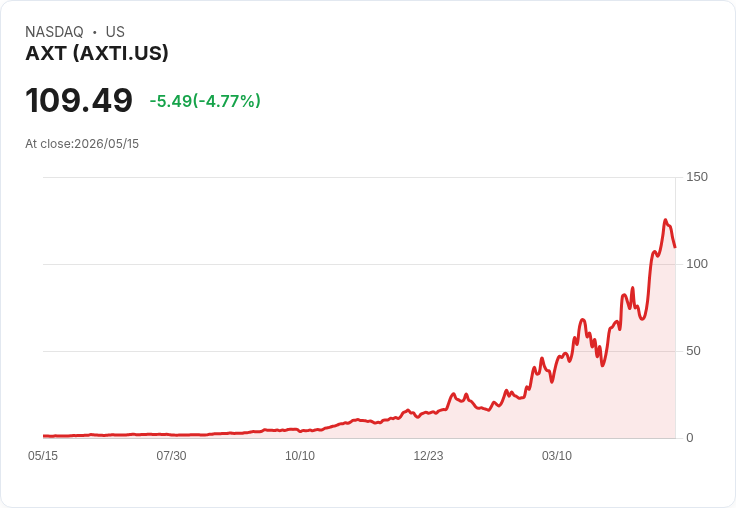Viewport: 736px width, 508px height.
Task: Click the AXT (AXTI.US) stock title
Action: point(97,53)
